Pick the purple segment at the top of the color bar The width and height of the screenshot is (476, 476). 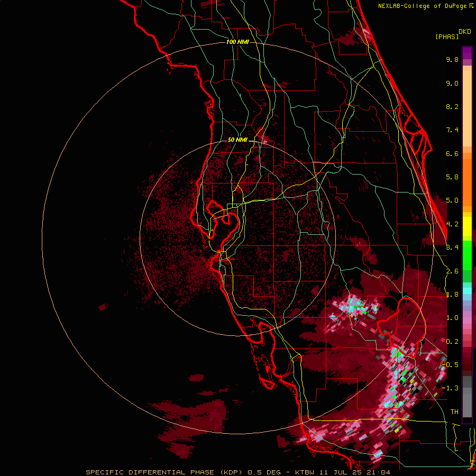tap(467, 53)
